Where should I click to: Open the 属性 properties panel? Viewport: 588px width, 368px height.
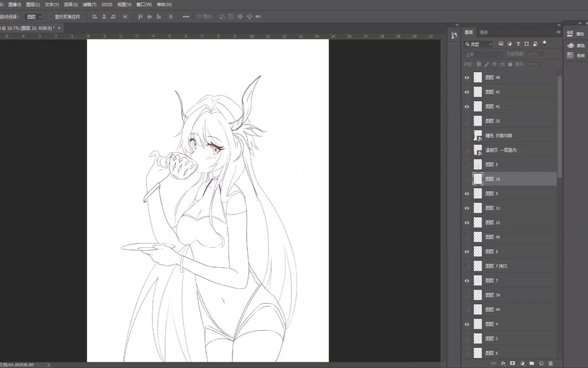576,34
